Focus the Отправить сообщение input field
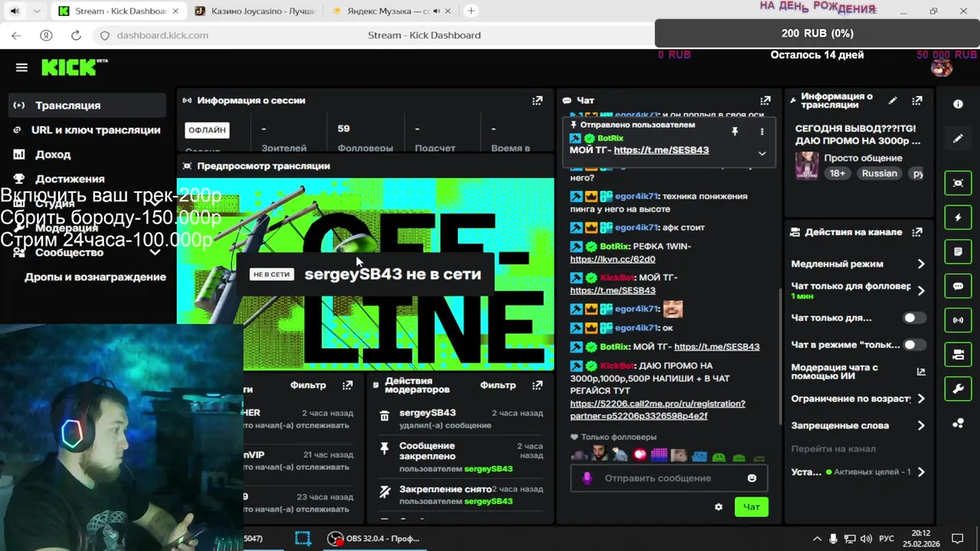Viewport: 980px width, 551px height. pos(669,478)
